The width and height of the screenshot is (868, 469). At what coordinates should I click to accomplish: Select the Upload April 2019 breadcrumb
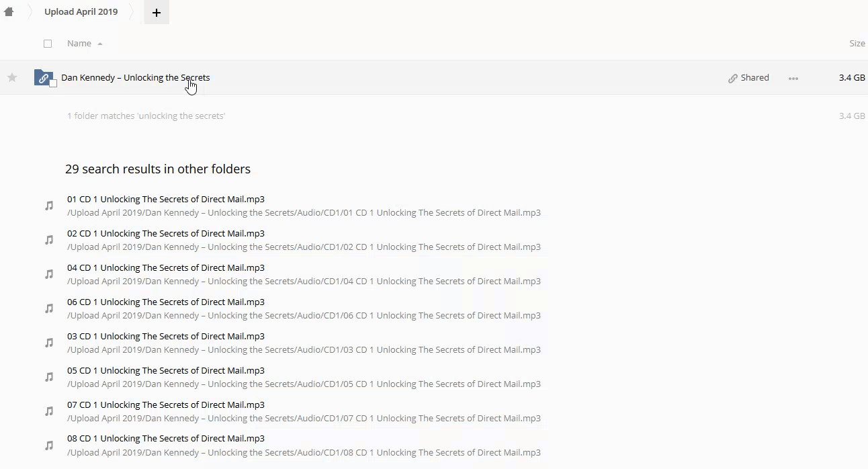(x=81, y=12)
